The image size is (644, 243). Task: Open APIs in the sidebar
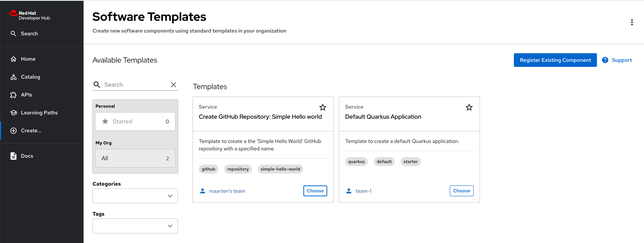click(x=42, y=95)
